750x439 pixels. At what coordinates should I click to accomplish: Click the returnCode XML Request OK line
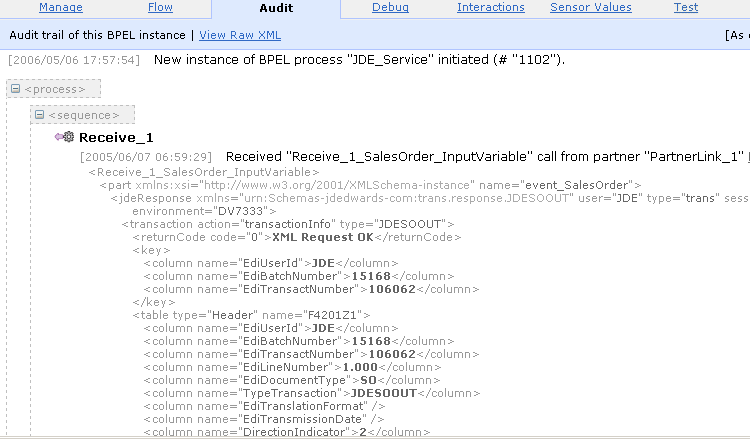point(297,237)
